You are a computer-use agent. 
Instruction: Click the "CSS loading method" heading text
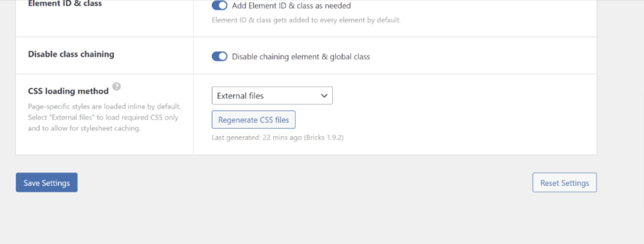[x=68, y=91]
